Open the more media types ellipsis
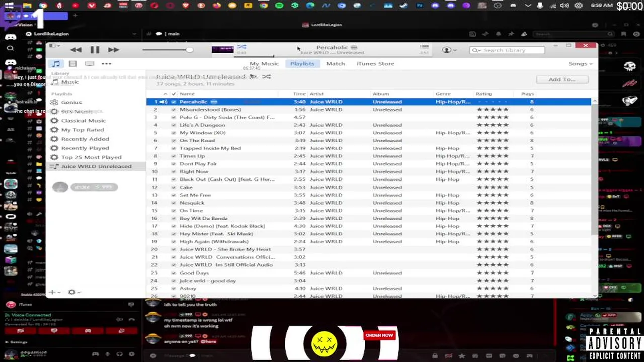This screenshot has width=644, height=362. pos(106,64)
